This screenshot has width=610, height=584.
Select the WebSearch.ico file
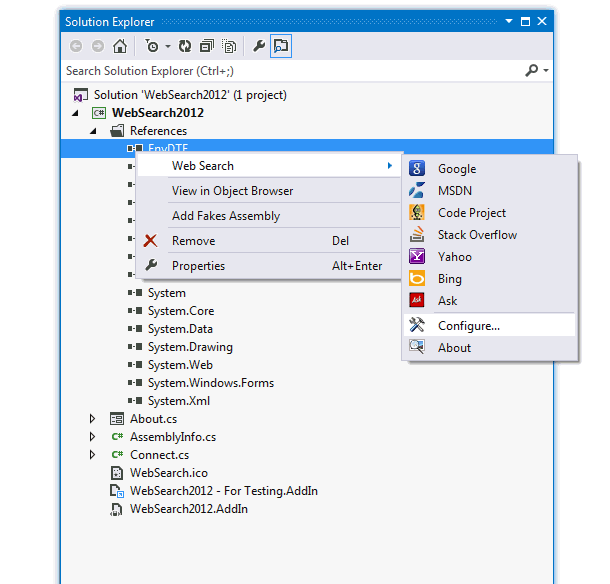pos(169,473)
